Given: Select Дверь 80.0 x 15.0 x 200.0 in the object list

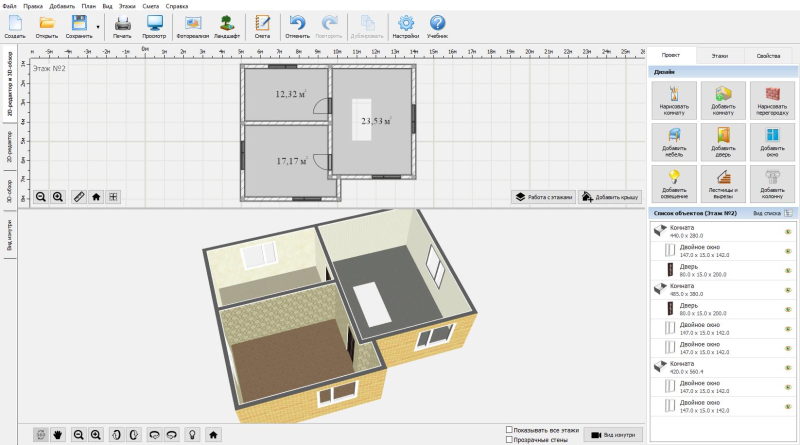Looking at the screenshot, I should coord(700,270).
